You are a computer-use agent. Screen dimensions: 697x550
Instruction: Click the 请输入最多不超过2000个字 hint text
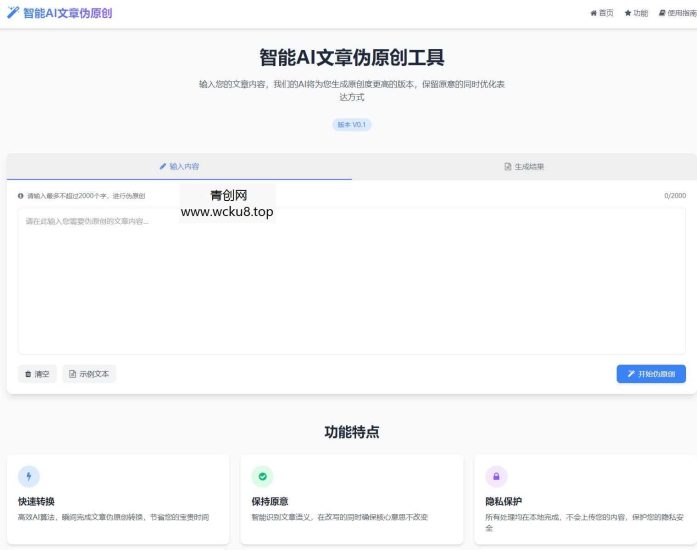click(x=86, y=196)
